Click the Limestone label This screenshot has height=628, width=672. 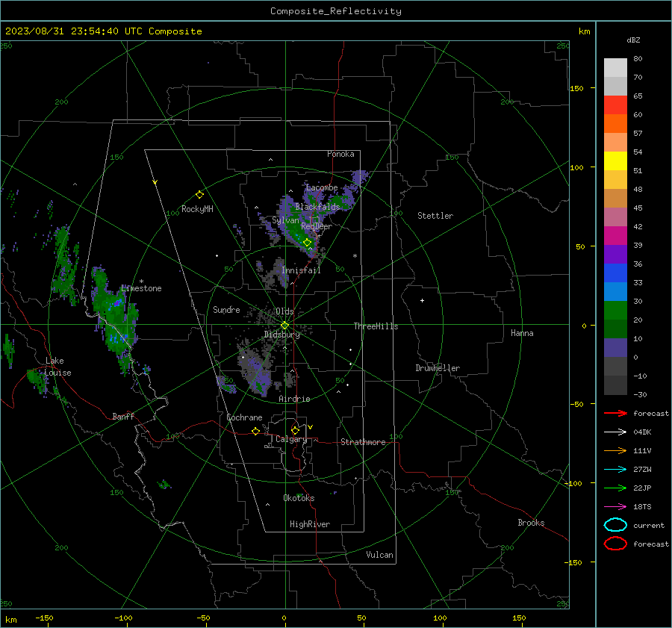(141, 288)
